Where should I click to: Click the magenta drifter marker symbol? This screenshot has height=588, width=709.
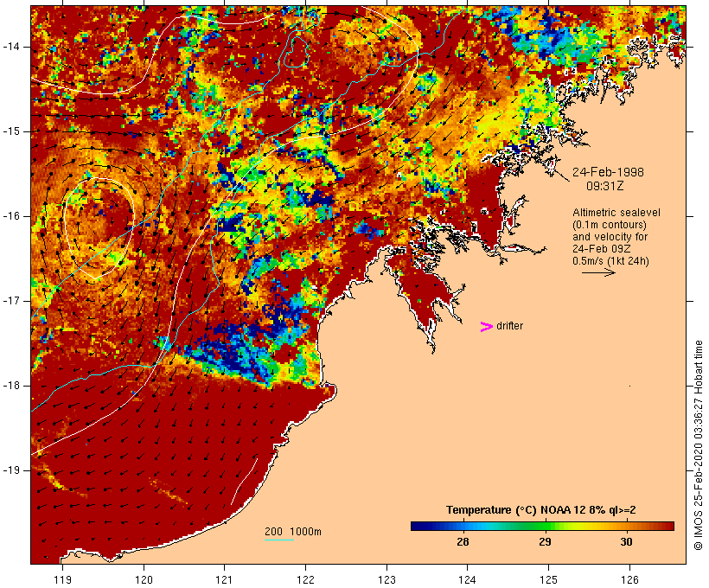point(486,327)
